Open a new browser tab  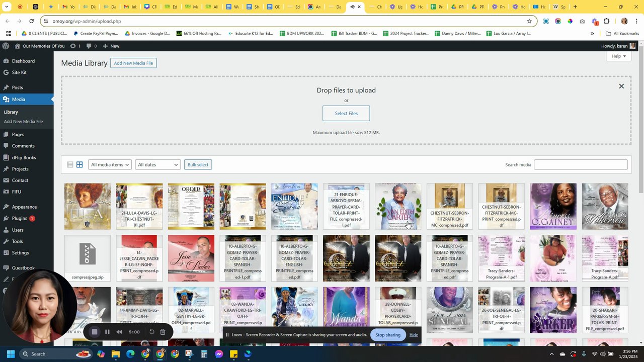click(x=575, y=7)
